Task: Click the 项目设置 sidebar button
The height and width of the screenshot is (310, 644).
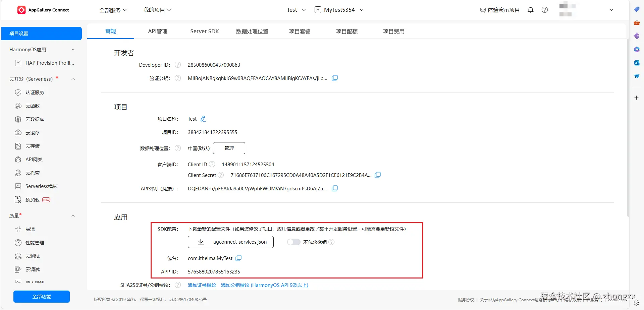Action: coord(42,34)
